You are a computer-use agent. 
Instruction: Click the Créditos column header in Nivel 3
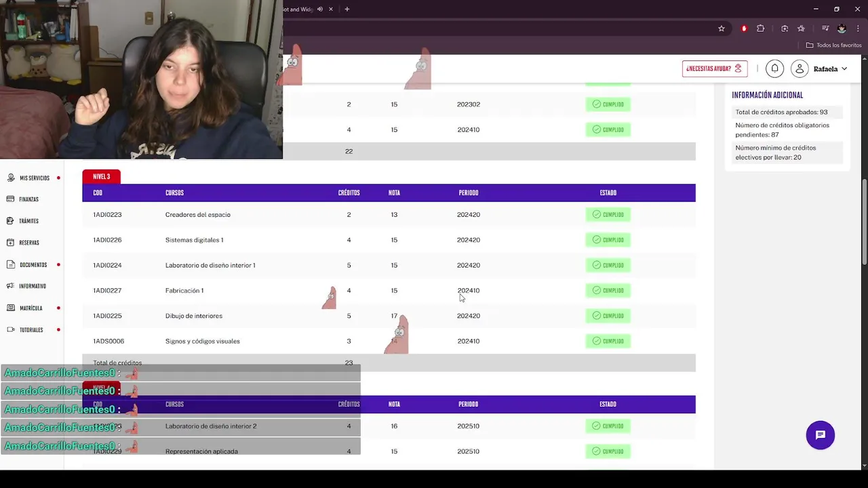pos(349,193)
